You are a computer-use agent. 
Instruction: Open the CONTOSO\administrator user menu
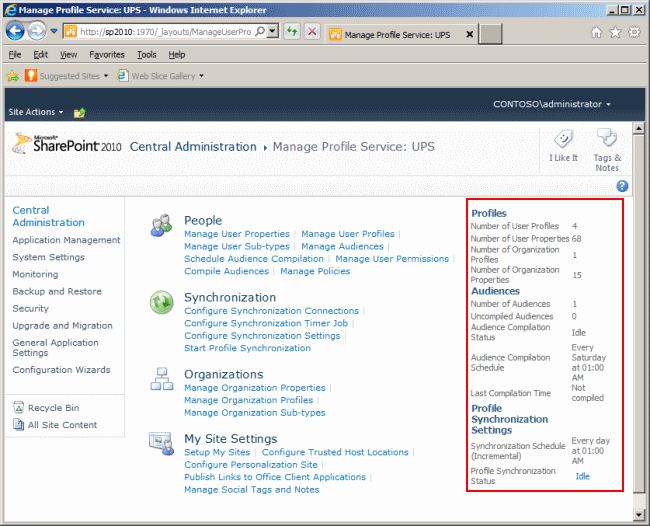tap(552, 104)
